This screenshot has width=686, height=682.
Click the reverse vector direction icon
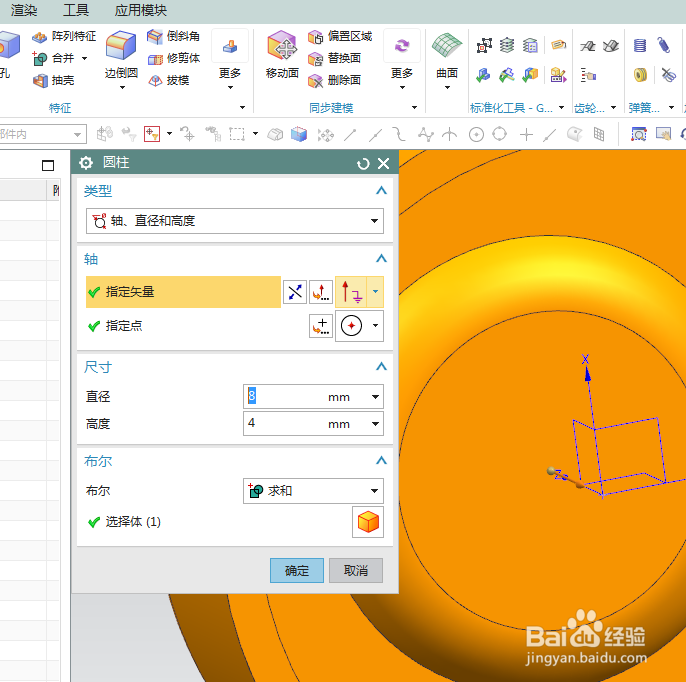coord(295,292)
